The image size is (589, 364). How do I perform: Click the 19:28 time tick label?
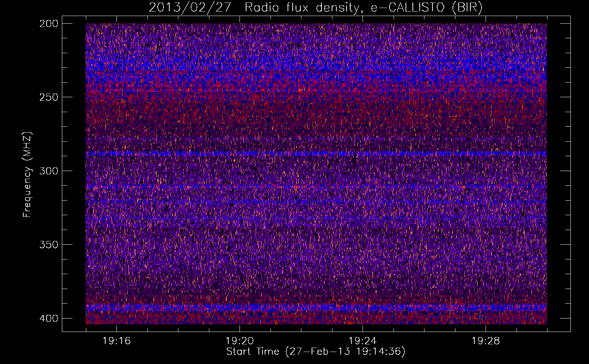tap(486, 341)
